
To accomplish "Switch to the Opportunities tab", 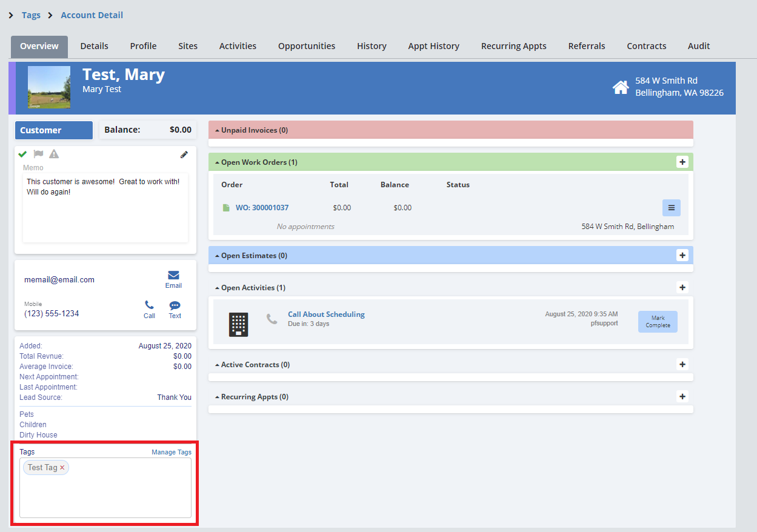I will pos(307,46).
